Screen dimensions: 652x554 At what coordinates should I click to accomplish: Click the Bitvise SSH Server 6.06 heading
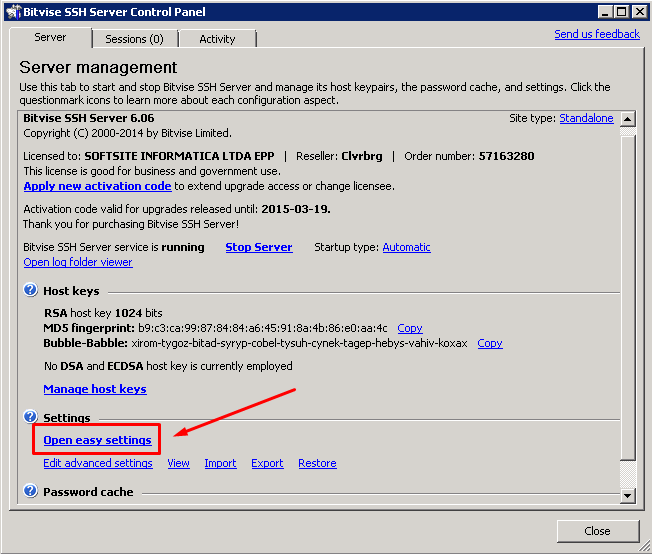coord(89,119)
